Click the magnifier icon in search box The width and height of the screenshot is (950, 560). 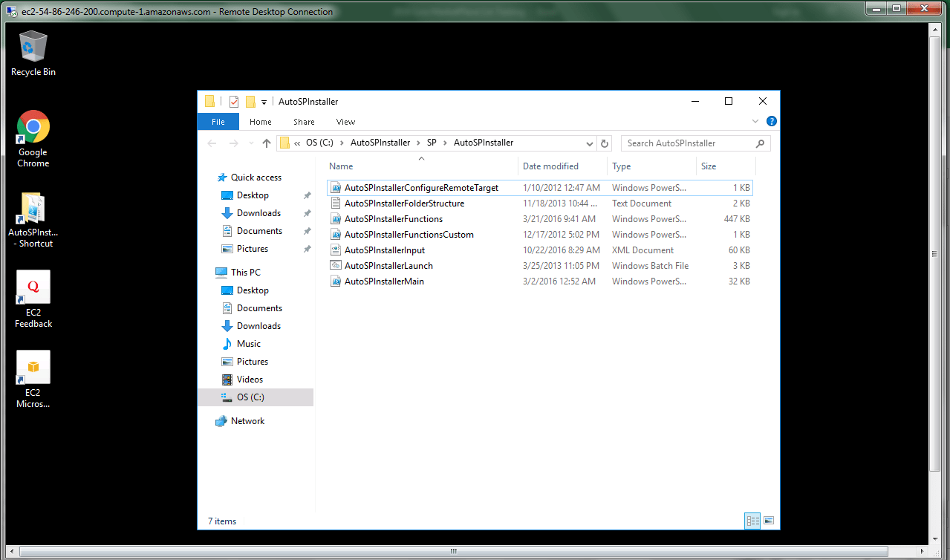tap(760, 143)
